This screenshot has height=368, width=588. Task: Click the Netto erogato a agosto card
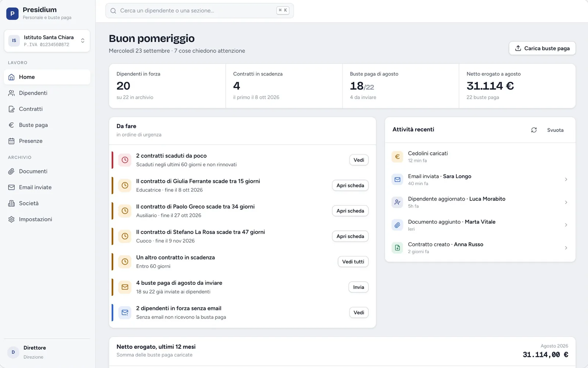[517, 86]
